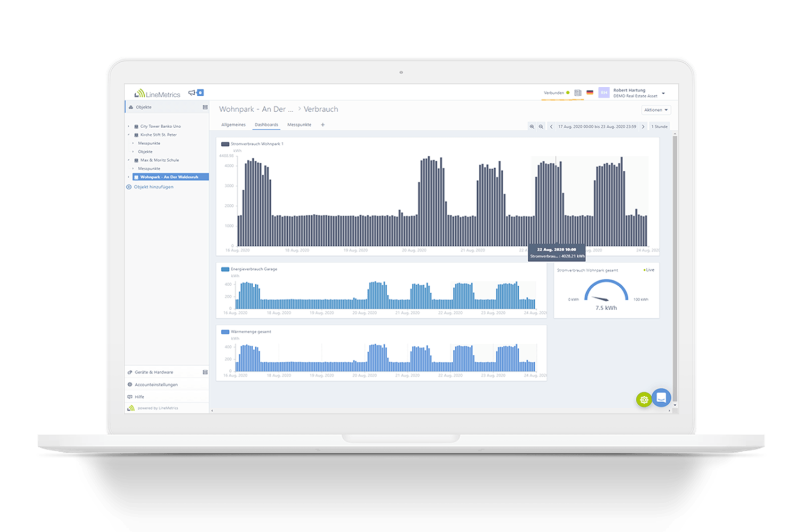Viewport: 798px width, 532px height.
Task: Open the Aktionen dropdown
Action: pos(656,110)
